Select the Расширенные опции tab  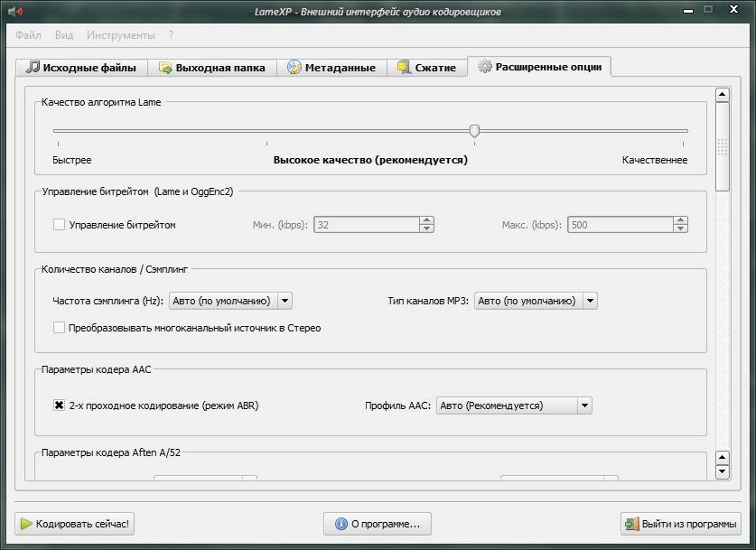(539, 67)
